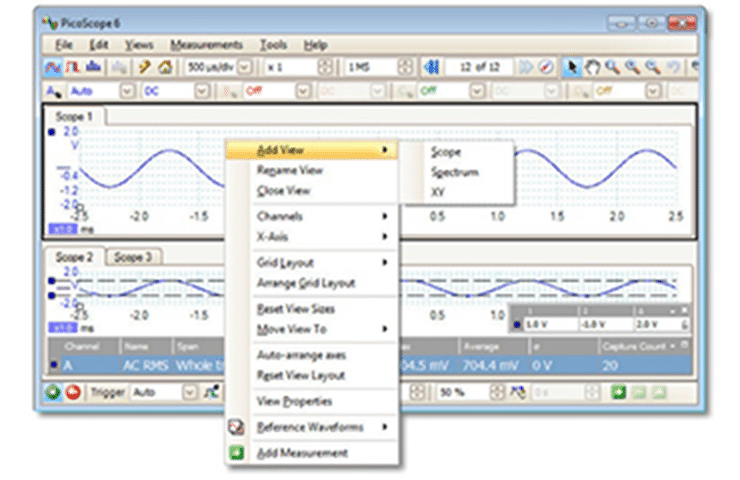Expand Channel A Auto range dropdown
The height and width of the screenshot is (480, 740).
[x=127, y=91]
